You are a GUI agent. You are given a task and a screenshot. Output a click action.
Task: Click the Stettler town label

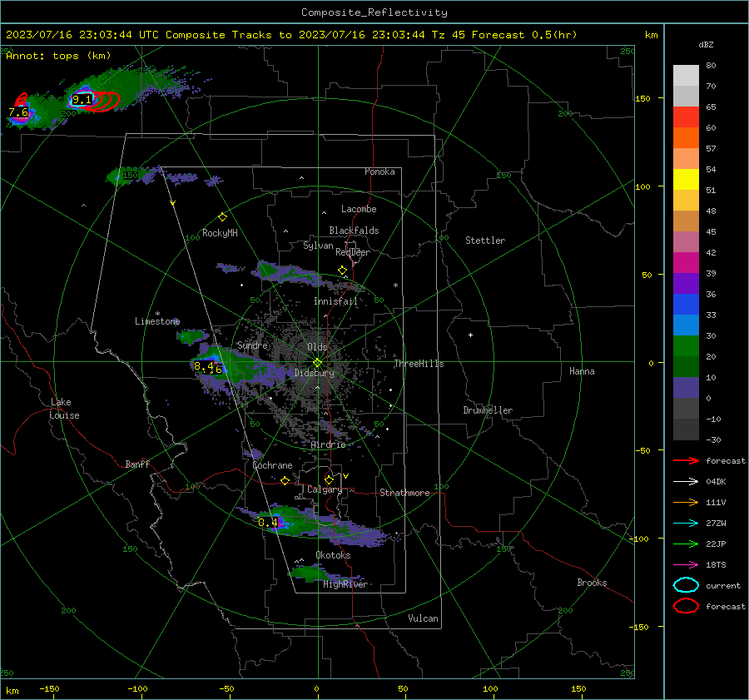coord(485,241)
